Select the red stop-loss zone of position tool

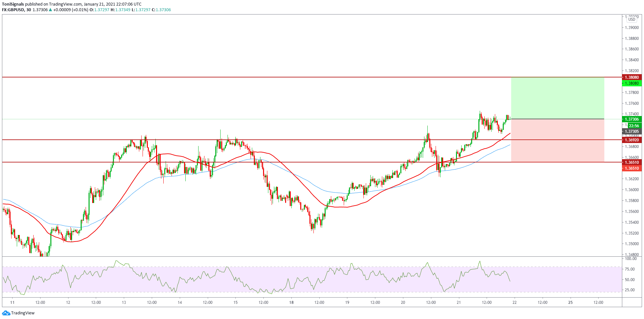point(557,140)
